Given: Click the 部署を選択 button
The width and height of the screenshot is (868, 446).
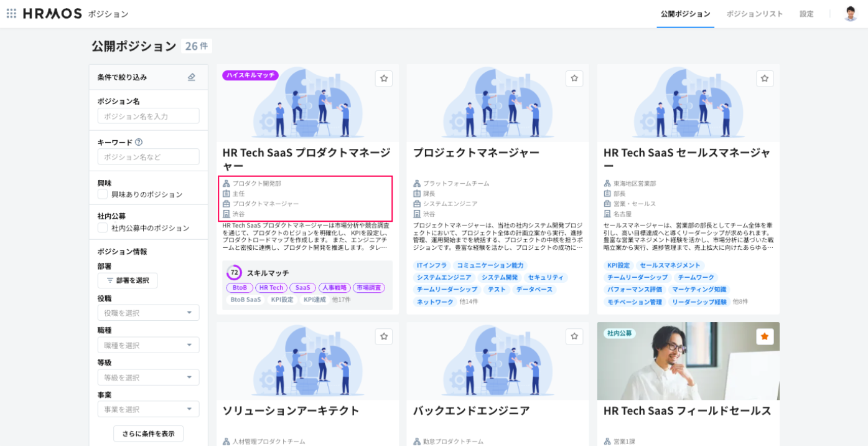Looking at the screenshot, I should click(128, 280).
